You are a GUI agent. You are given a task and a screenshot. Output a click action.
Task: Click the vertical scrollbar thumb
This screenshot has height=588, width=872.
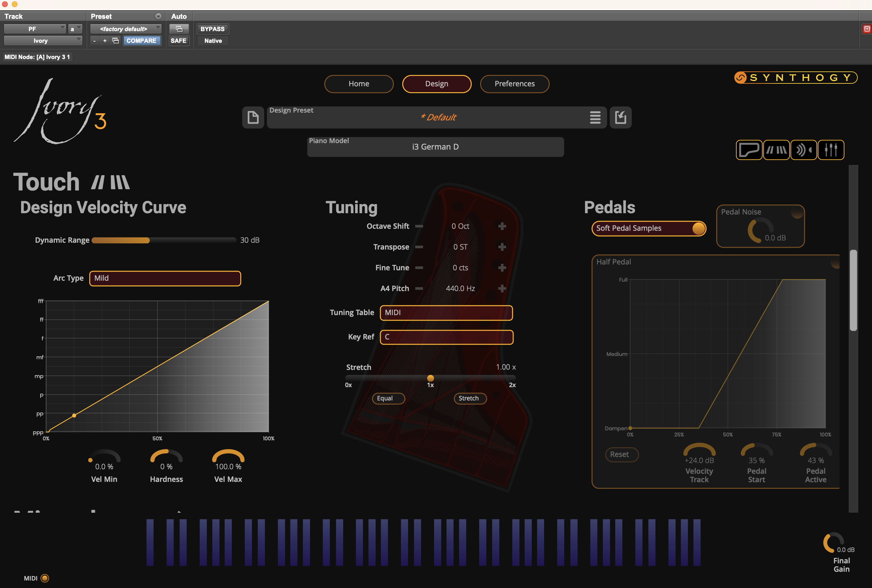(853, 290)
